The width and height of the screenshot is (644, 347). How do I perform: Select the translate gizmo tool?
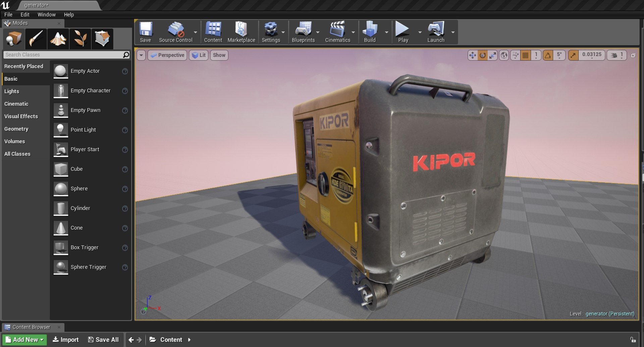[x=472, y=55]
